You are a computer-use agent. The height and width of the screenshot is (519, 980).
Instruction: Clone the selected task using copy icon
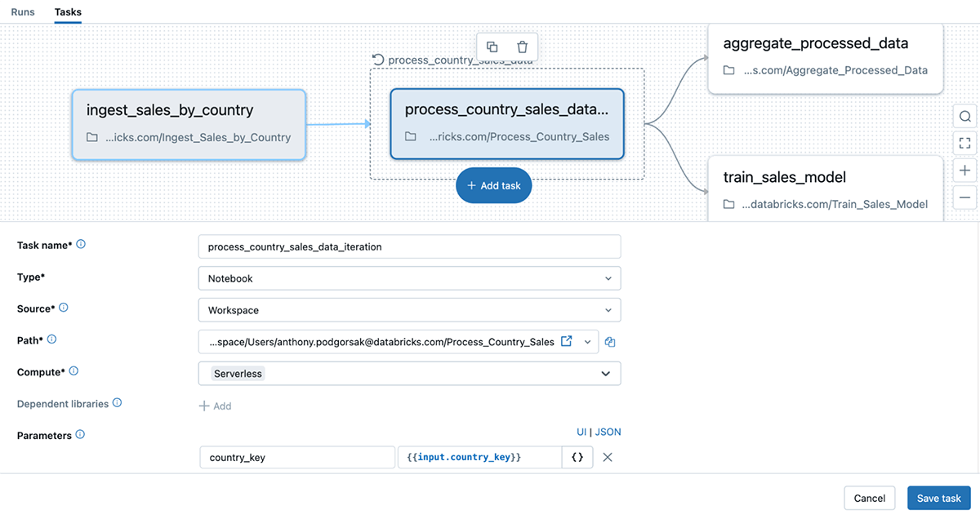492,47
